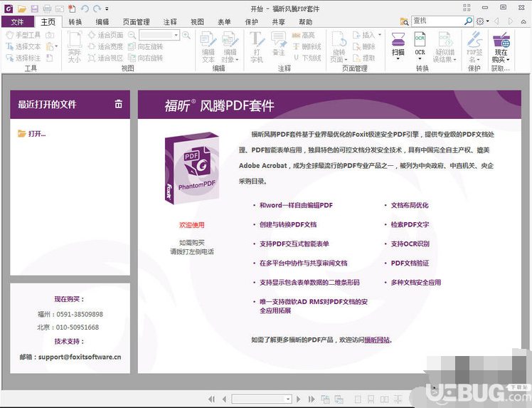532x408 pixels.
Task: Click 向右旋转 rotate right
Action: click(146, 58)
